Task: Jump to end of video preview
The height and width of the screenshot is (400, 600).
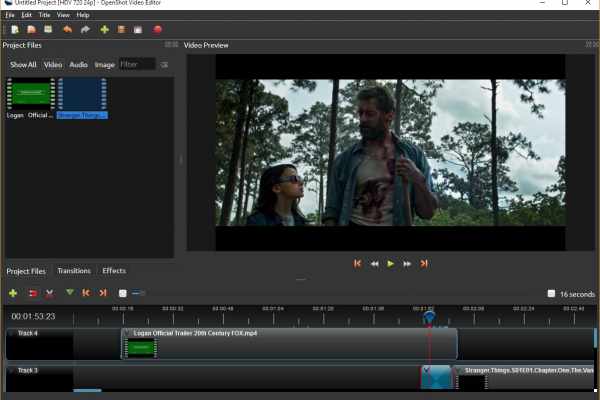Action: 424,264
